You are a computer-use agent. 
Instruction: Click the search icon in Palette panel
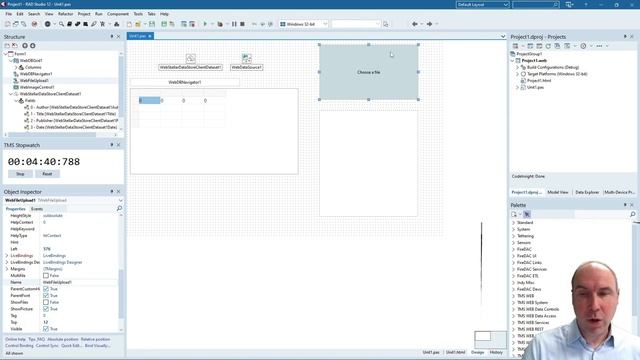point(633,214)
